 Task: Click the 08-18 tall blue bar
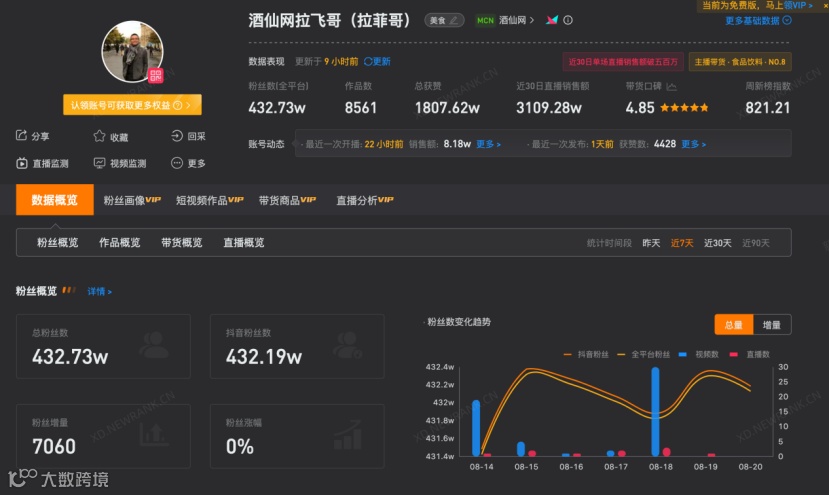pyautogui.click(x=656, y=411)
